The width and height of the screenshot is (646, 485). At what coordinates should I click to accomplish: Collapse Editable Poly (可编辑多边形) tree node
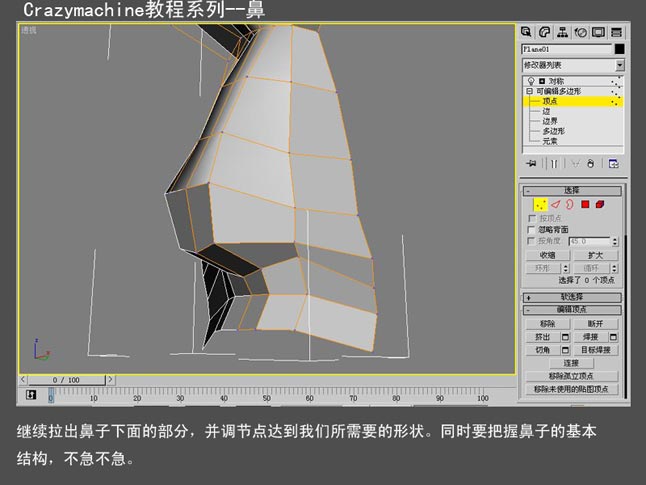(x=529, y=91)
